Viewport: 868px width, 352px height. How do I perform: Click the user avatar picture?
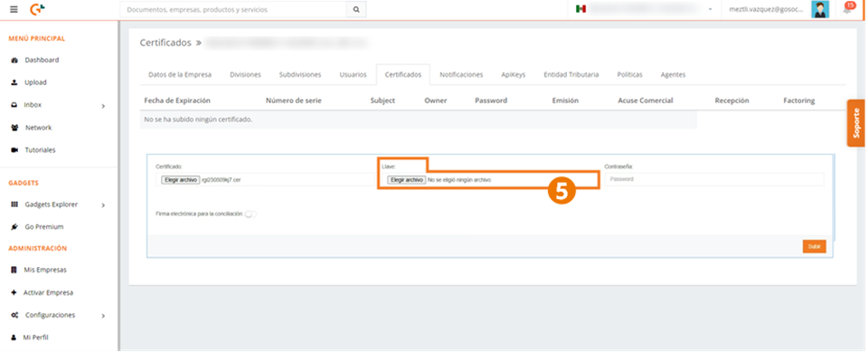click(820, 9)
